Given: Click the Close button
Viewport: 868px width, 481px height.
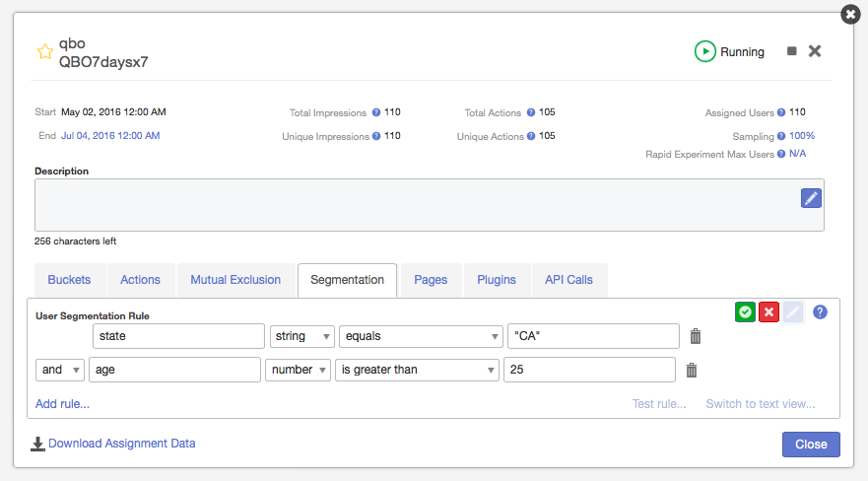Looking at the screenshot, I should tap(811, 445).
